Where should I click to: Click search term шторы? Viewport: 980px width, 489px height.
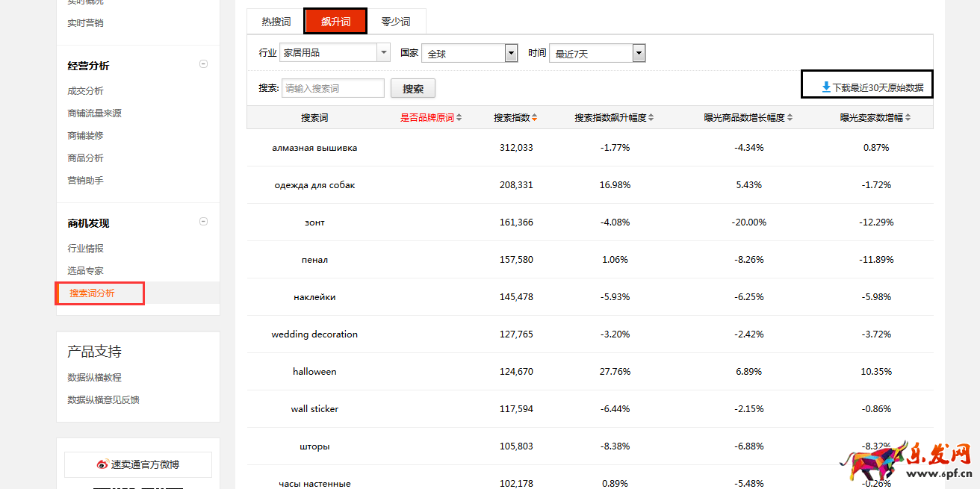pos(314,446)
